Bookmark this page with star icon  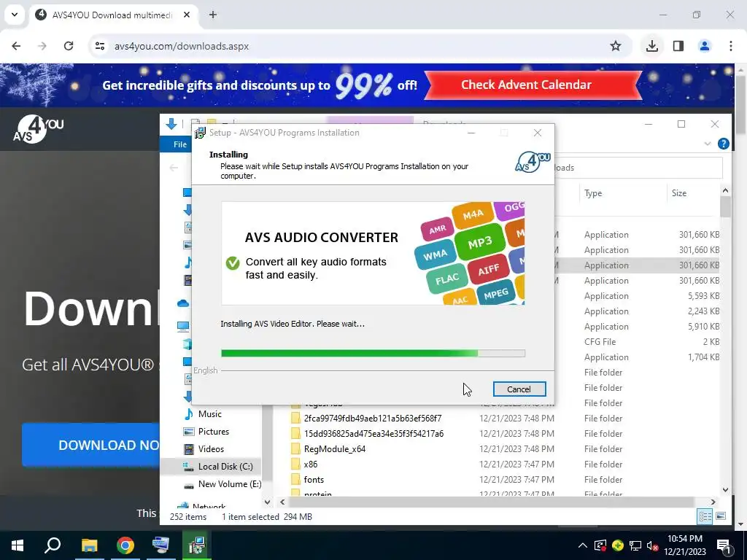click(616, 46)
